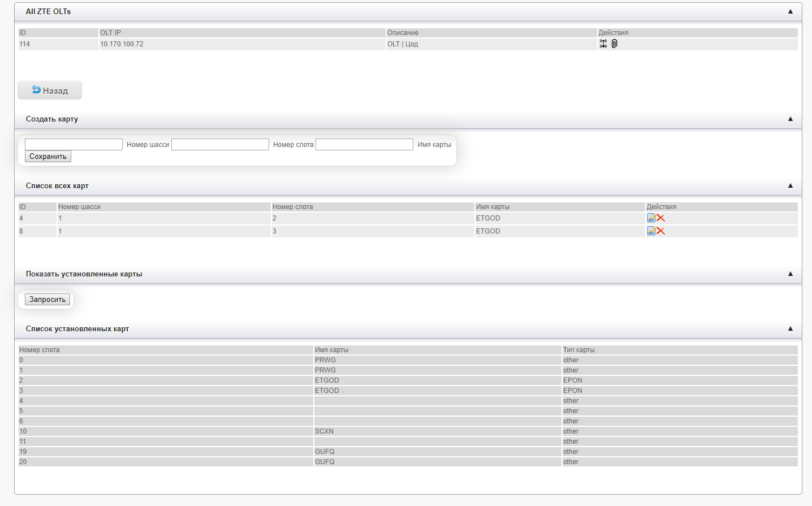This screenshot has width=812, height=506.
Task: Focus the Имя карты input field
Action: coord(364,145)
